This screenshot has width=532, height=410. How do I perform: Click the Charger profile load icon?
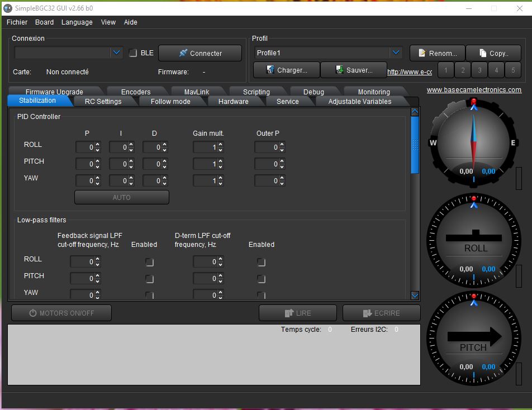(270, 70)
